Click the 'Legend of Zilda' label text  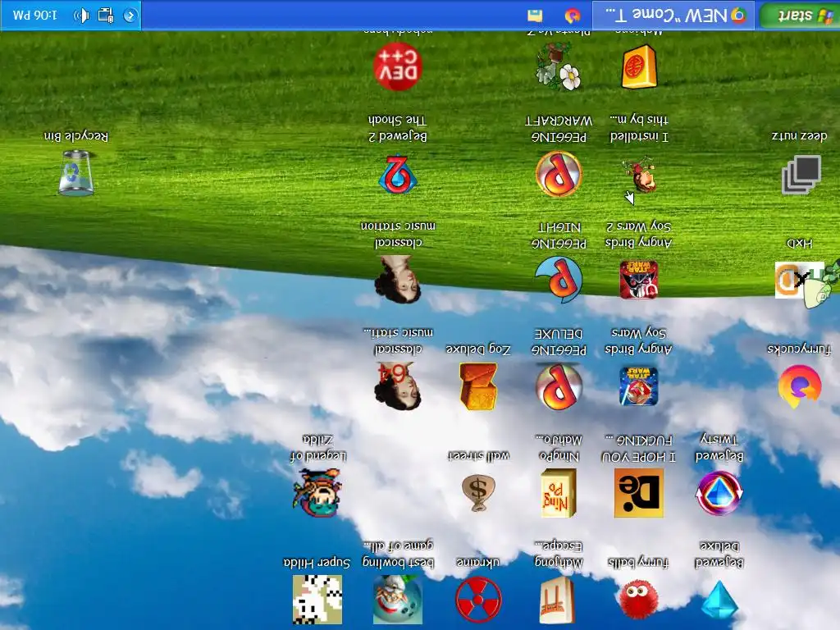[x=317, y=449]
